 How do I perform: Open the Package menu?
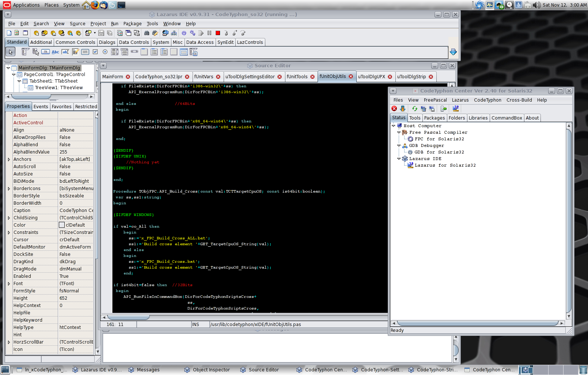(x=132, y=24)
